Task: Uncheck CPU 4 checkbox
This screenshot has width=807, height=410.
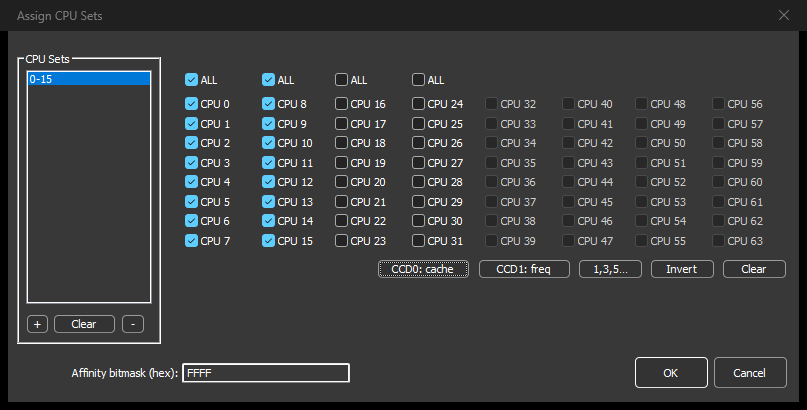Action: [x=191, y=182]
